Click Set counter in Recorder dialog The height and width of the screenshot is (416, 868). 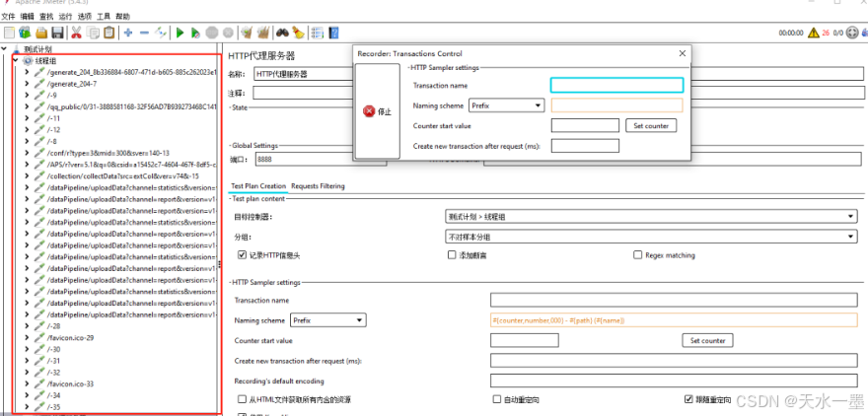click(651, 125)
